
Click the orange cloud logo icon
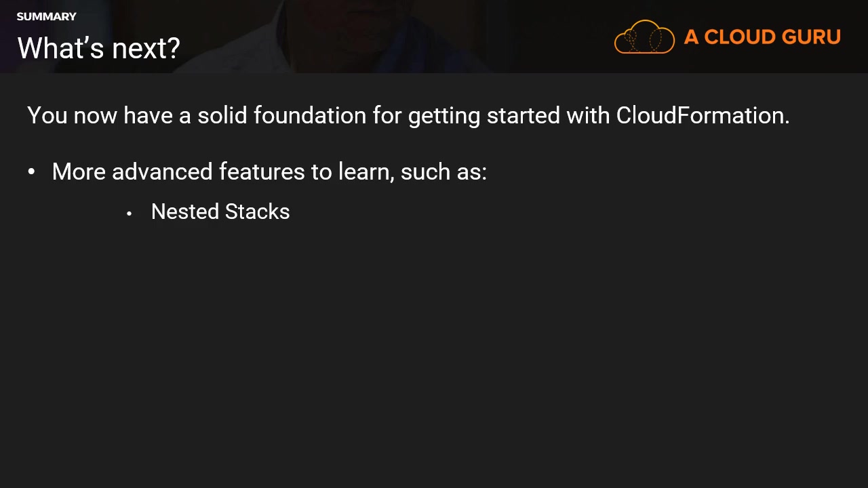pos(644,37)
